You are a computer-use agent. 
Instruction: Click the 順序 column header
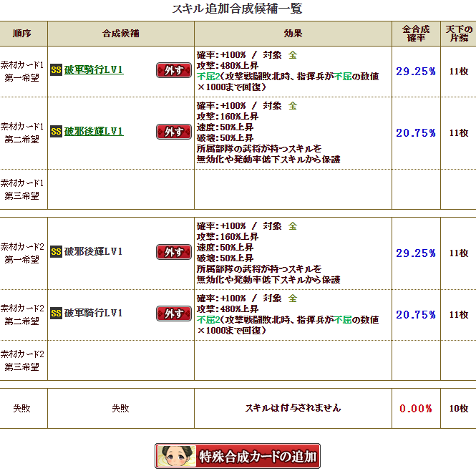(x=22, y=34)
